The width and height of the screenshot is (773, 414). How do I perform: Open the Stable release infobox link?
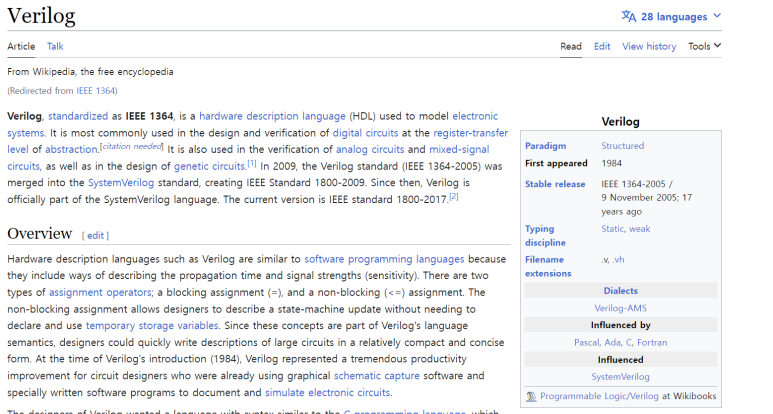[555, 184]
